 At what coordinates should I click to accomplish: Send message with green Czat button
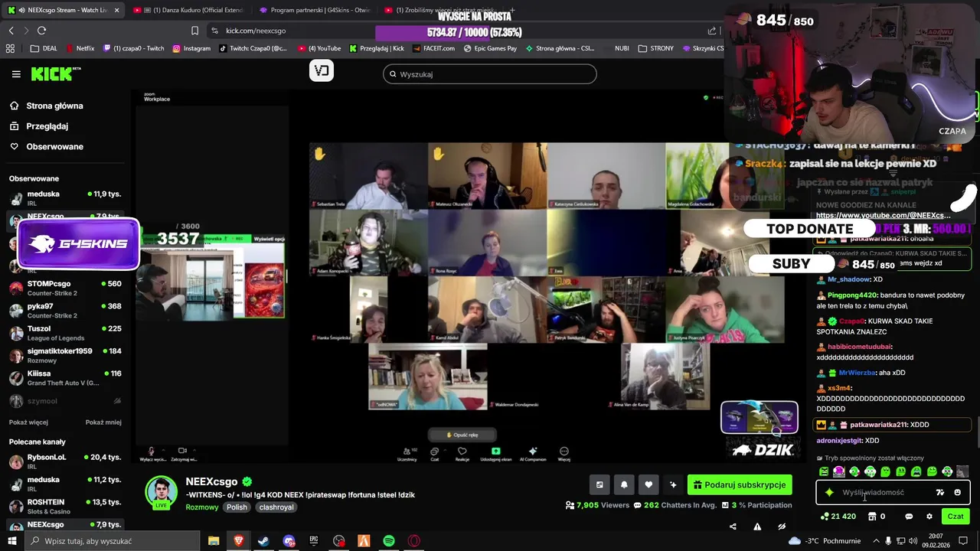tap(955, 517)
